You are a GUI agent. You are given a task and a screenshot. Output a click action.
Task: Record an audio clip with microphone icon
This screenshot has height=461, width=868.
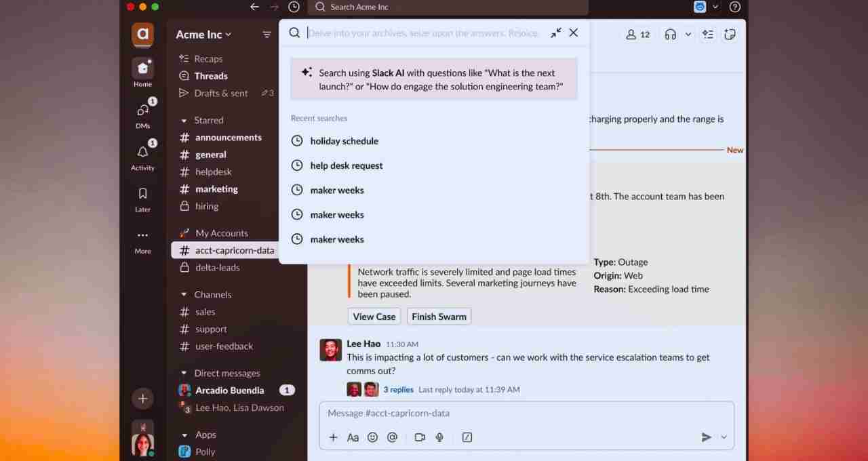[439, 437]
